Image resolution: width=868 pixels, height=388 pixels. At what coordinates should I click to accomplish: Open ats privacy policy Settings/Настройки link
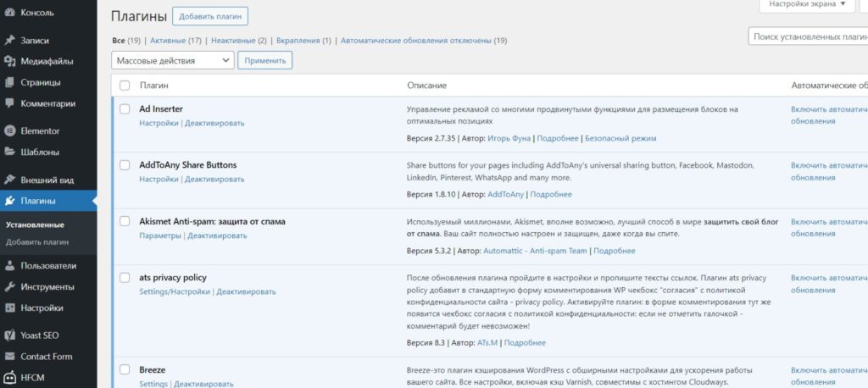pyautogui.click(x=175, y=291)
